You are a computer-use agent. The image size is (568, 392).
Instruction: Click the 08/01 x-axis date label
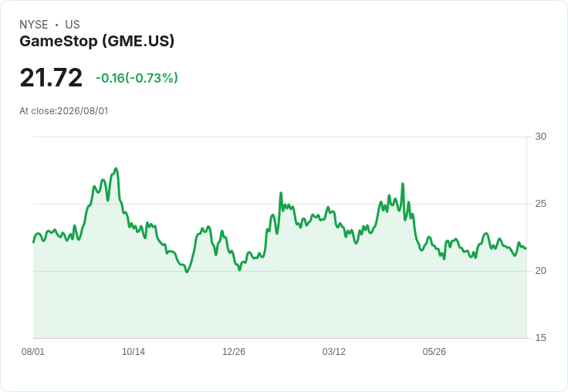click(33, 351)
